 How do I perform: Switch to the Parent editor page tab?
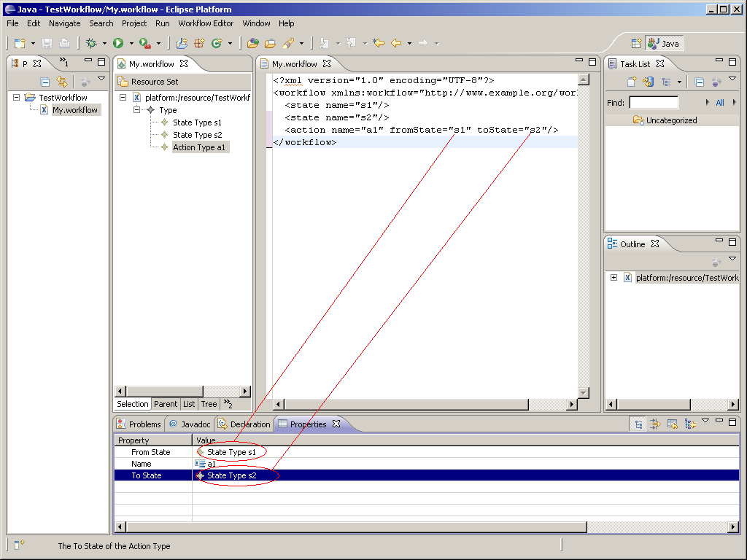pos(166,404)
